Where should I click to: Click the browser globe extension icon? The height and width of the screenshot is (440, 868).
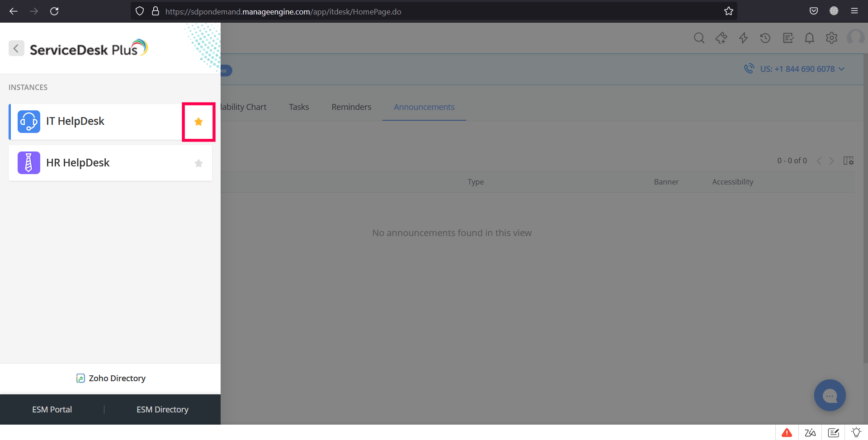834,11
